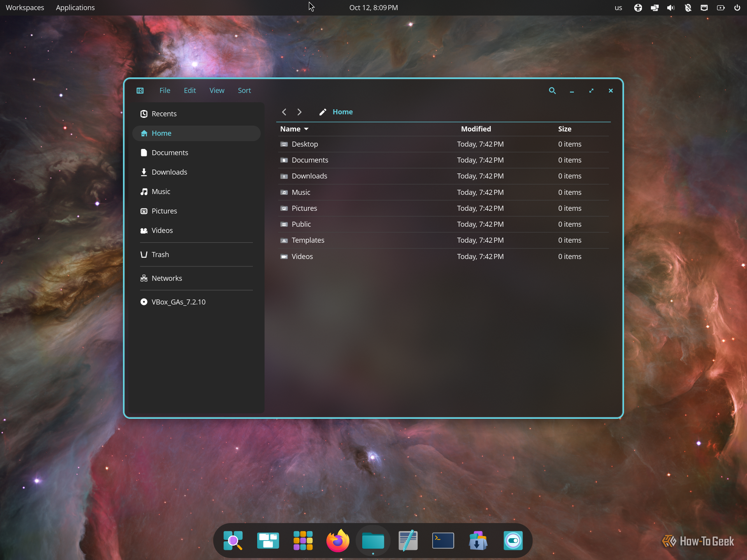The height and width of the screenshot is (560, 747).
Task: Open Trash in the sidebar
Action: (x=196, y=255)
